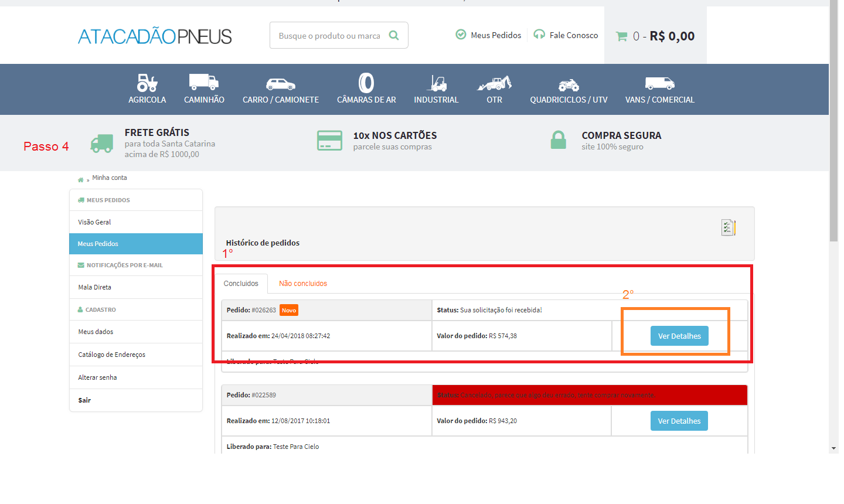Select the Quadriciclos / UTV icon

(x=569, y=85)
